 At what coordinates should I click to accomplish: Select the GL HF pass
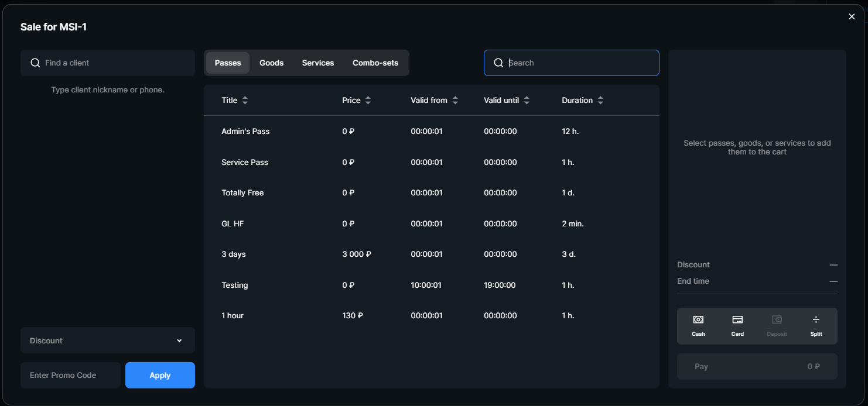pos(431,223)
